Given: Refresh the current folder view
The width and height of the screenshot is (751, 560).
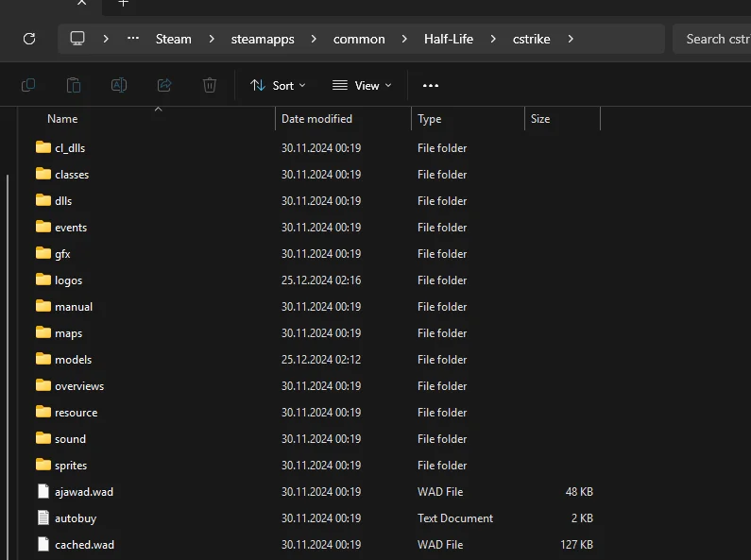Looking at the screenshot, I should pyautogui.click(x=29, y=39).
